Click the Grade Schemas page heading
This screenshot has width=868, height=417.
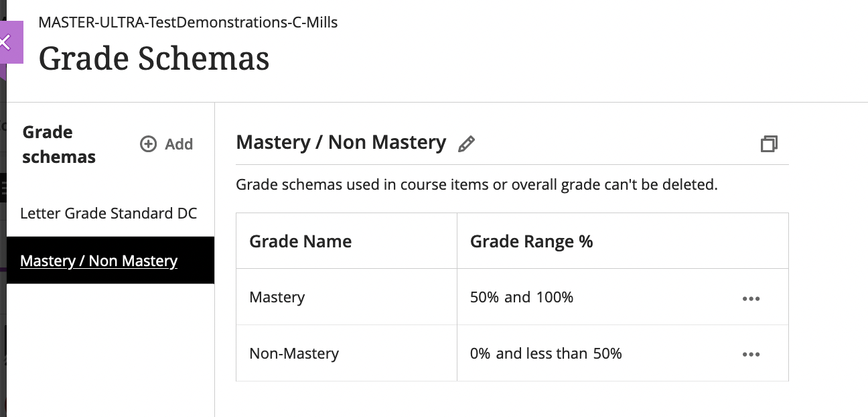point(154,58)
